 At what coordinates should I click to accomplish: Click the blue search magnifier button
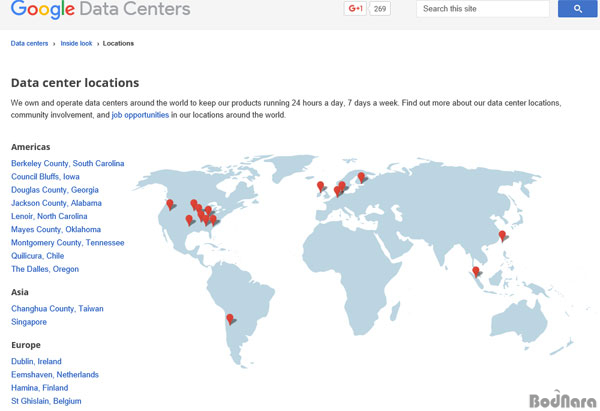click(577, 8)
